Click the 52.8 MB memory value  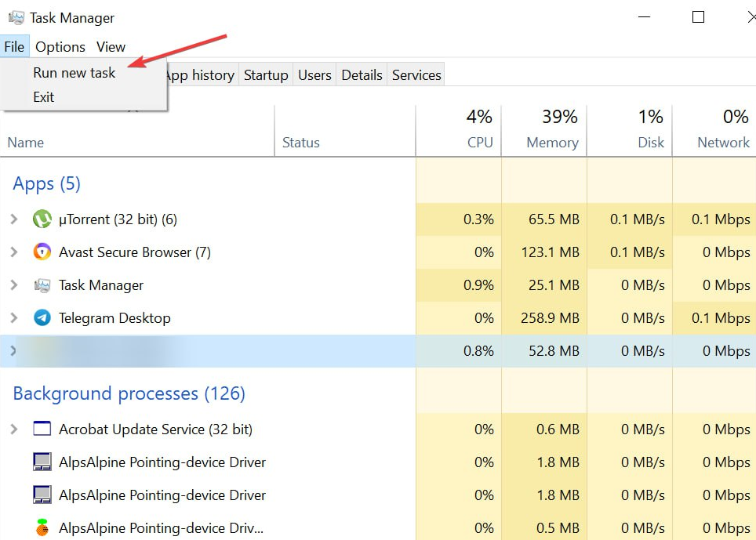(x=554, y=350)
